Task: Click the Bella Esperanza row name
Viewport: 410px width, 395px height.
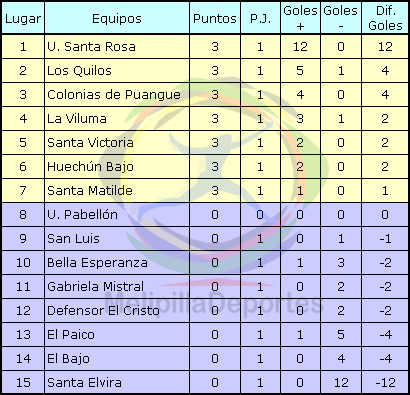Action: click(97, 263)
